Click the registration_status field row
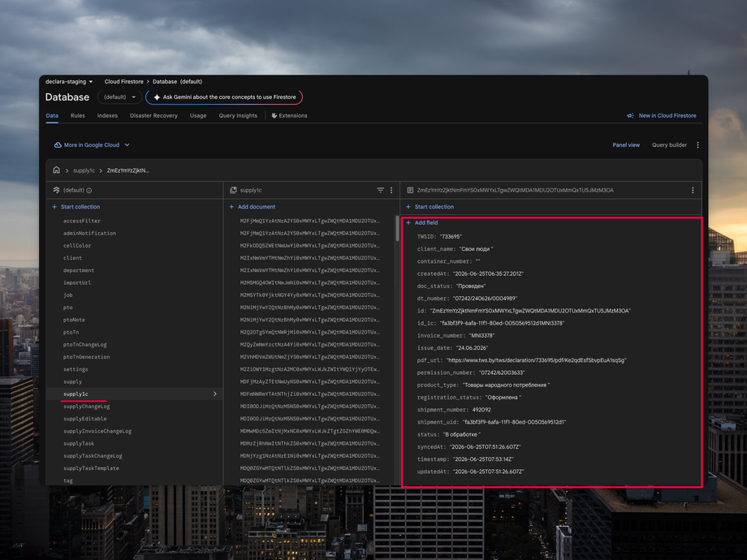This screenshot has height=560, width=747. coord(469,398)
